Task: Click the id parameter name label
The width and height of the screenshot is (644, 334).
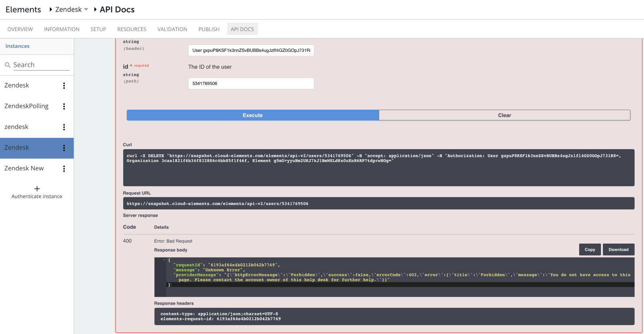Action: pyautogui.click(x=126, y=67)
